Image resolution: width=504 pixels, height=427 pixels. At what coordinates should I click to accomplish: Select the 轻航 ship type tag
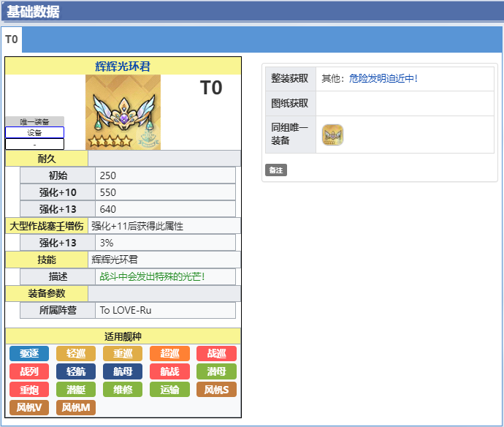tap(76, 371)
